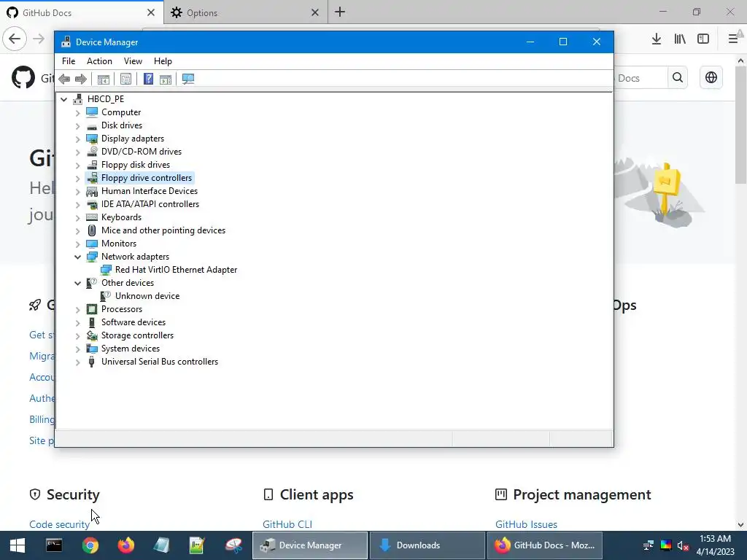The width and height of the screenshot is (747, 560).
Task: Collapse the Network adapters category
Action: [x=77, y=257]
